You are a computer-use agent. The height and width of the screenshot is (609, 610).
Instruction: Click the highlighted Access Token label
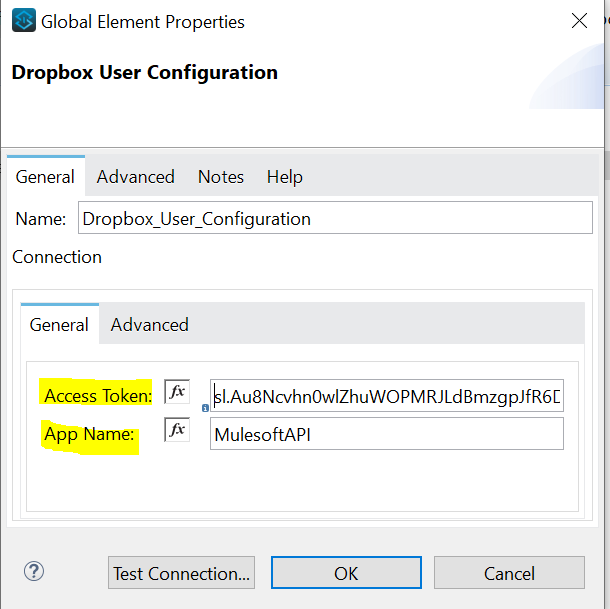click(98, 396)
